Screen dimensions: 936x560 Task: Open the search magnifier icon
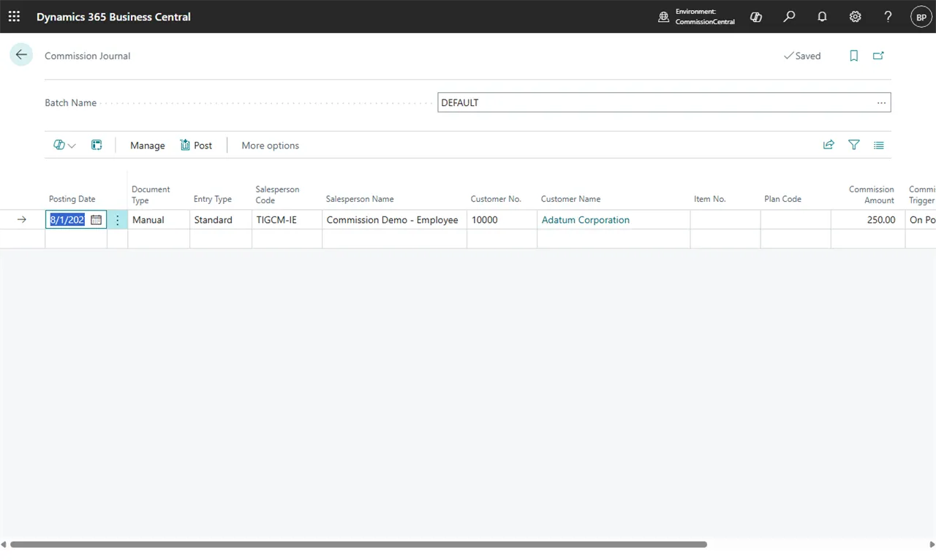[x=789, y=17]
